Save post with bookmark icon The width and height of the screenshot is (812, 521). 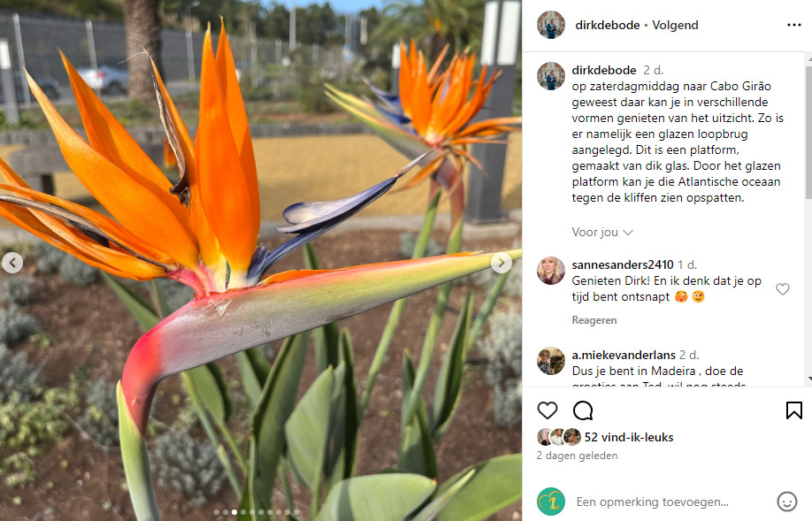(794, 410)
